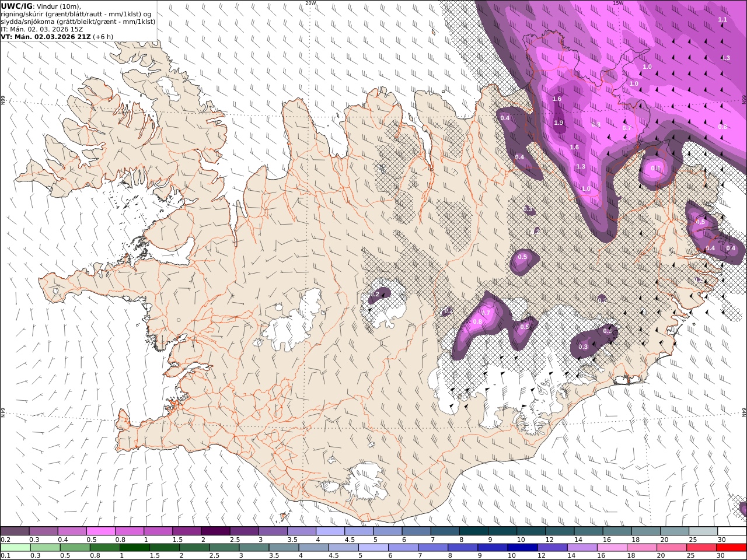Image resolution: width=747 pixels, height=560 pixels.
Task: Click the '1.9' snowfall value on the map
Action: click(x=558, y=123)
